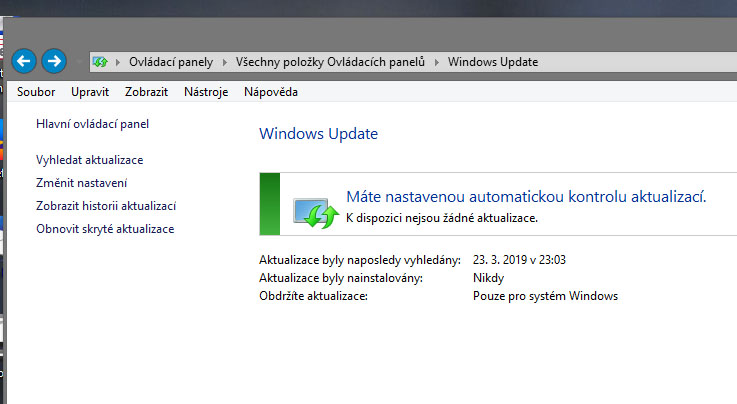Click 'Aktualizace byly naposledy vyhledány' label
This screenshot has width=737, height=404.
[360, 260]
